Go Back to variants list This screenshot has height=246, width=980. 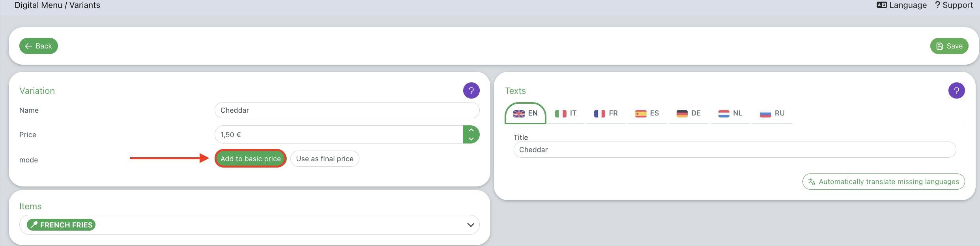pos(39,46)
